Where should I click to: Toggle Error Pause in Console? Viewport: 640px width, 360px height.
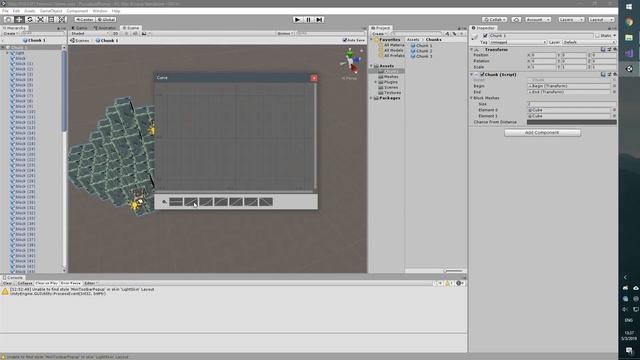71,283
